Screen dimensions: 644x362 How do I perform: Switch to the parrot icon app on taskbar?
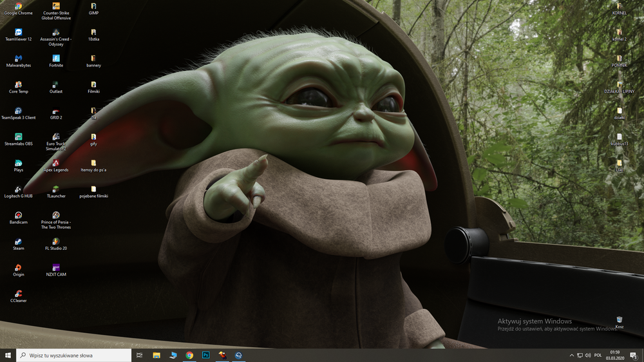click(x=222, y=356)
